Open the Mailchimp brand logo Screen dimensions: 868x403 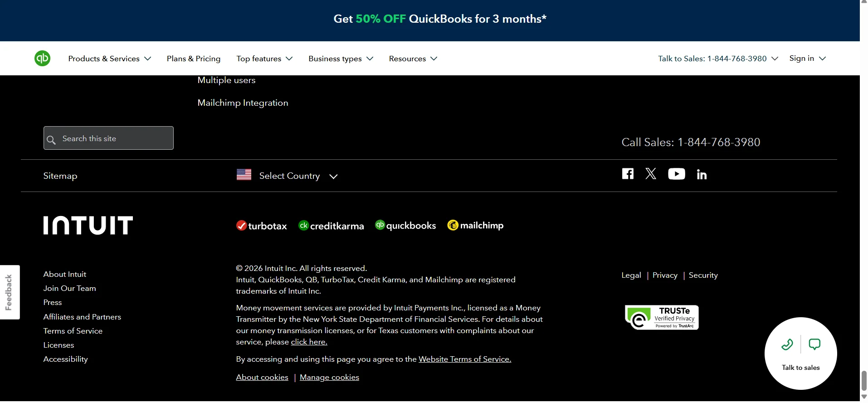click(x=475, y=225)
